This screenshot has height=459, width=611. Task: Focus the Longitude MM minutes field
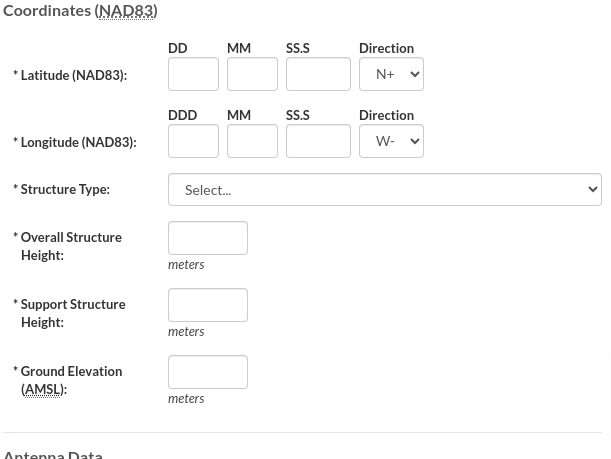pyautogui.click(x=252, y=141)
